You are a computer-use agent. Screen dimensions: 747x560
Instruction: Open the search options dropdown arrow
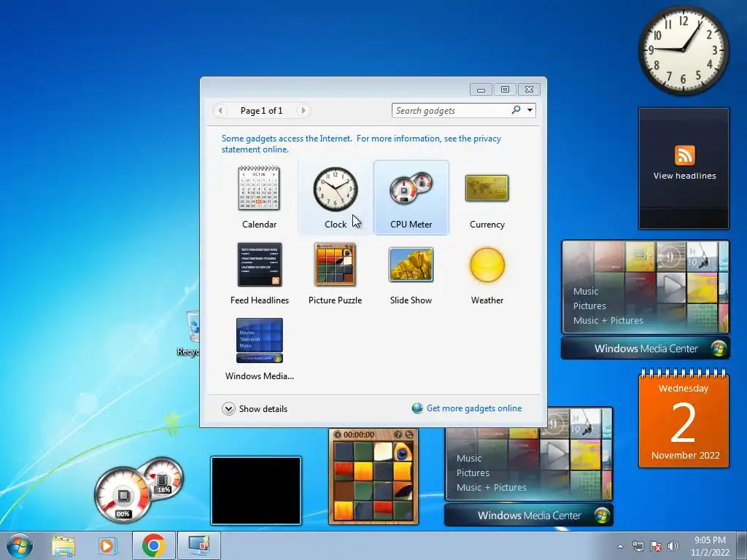coord(530,110)
